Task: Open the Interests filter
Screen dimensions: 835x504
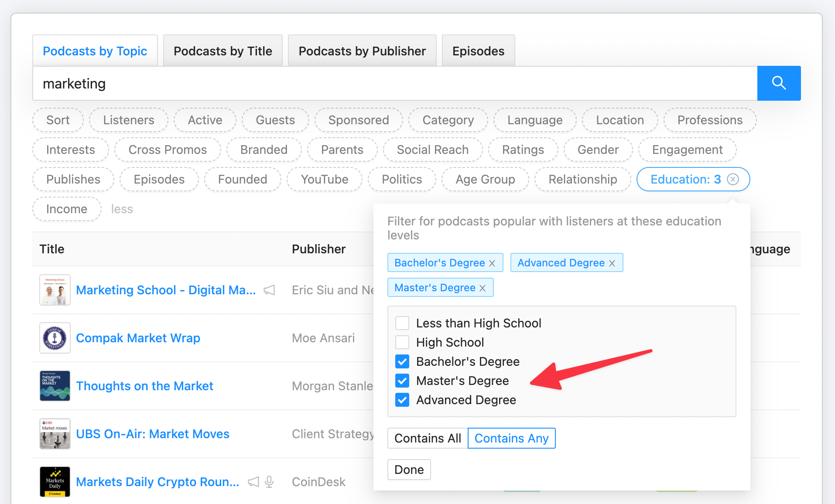Action: [x=71, y=150]
